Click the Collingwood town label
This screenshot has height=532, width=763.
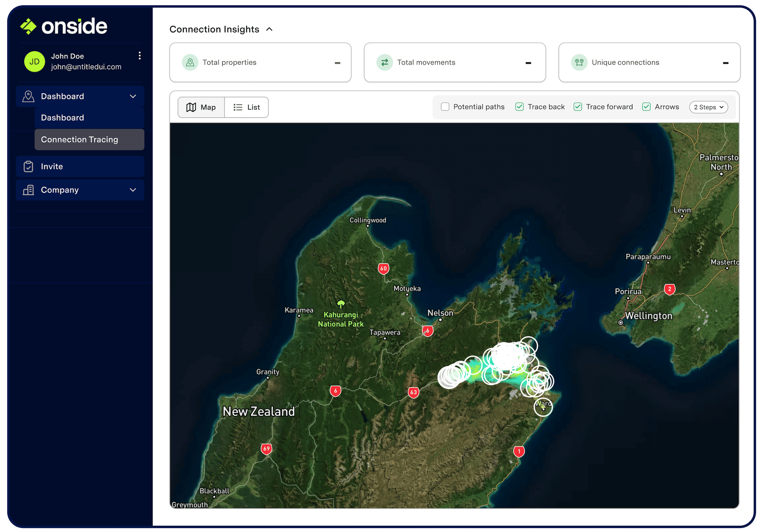click(368, 220)
